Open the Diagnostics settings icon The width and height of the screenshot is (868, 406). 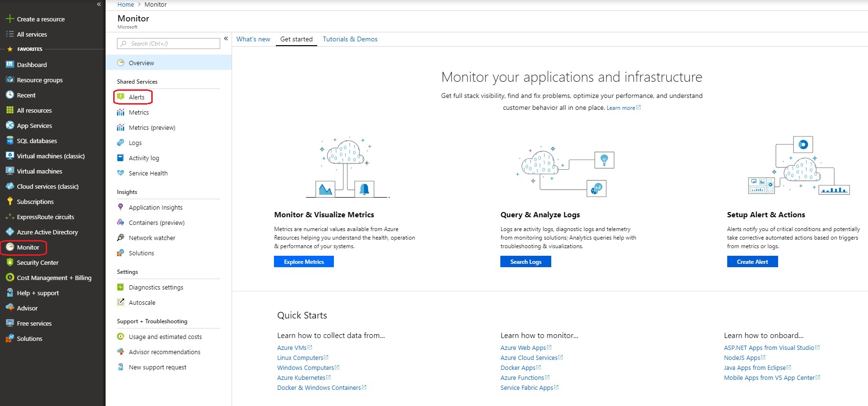click(121, 287)
